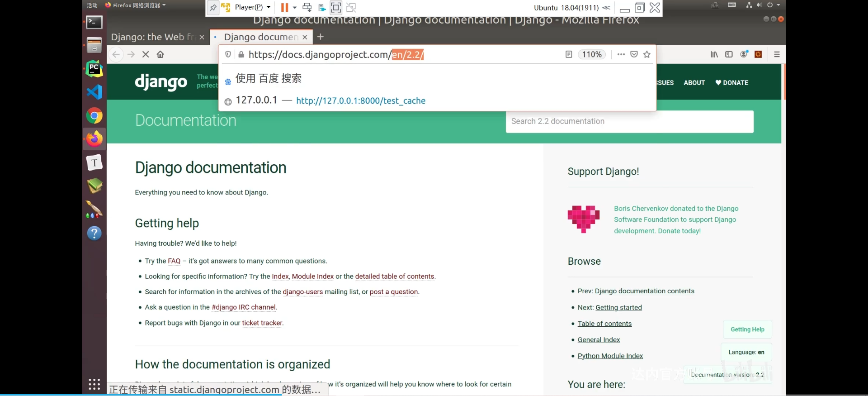Reset the 110% zoom level

(592, 54)
